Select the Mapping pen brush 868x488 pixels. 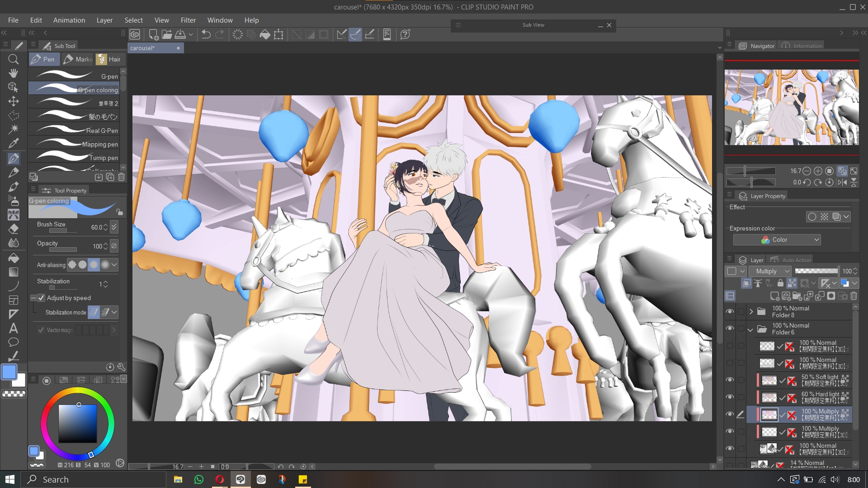75,144
